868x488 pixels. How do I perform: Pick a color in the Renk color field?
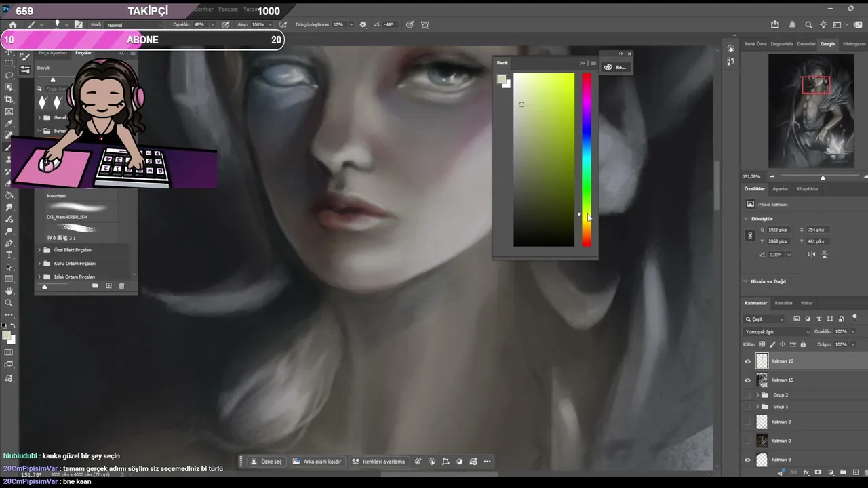pos(544,160)
